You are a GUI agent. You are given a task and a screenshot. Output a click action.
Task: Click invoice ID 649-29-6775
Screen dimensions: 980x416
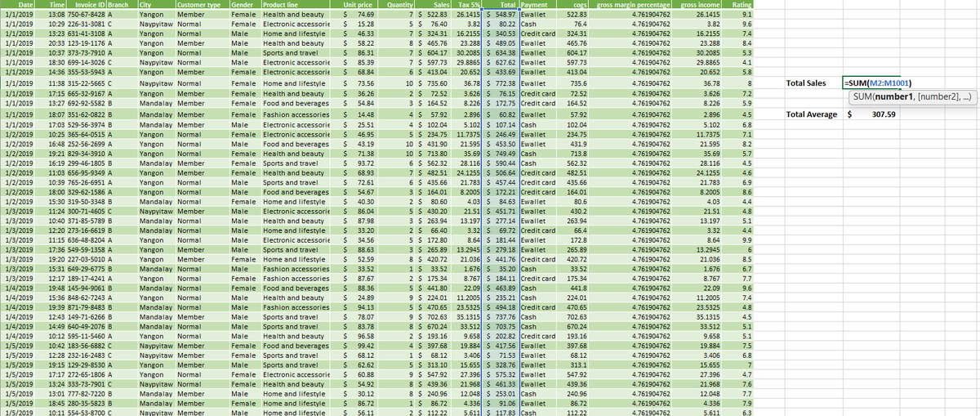pos(85,269)
